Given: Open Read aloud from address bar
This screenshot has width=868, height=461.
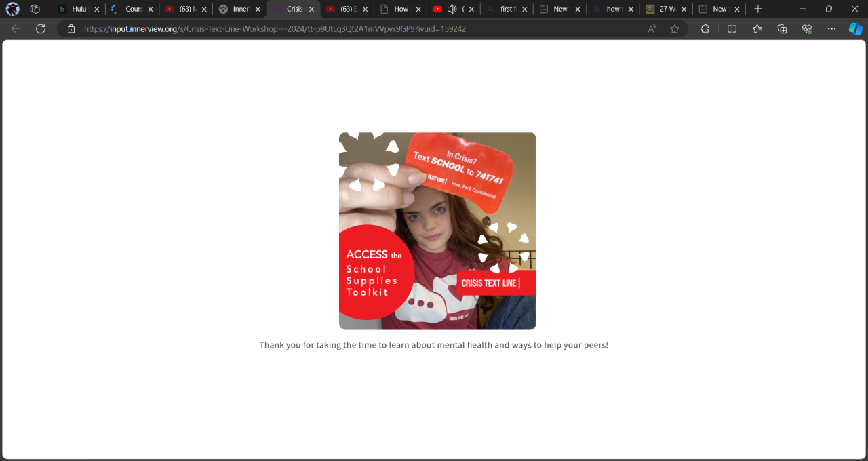Looking at the screenshot, I should point(652,29).
